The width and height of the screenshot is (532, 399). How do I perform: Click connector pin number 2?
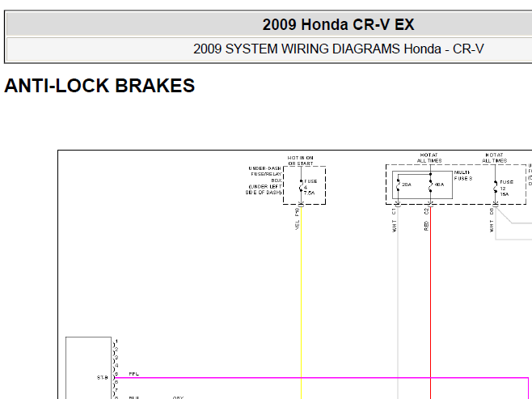(x=116, y=350)
